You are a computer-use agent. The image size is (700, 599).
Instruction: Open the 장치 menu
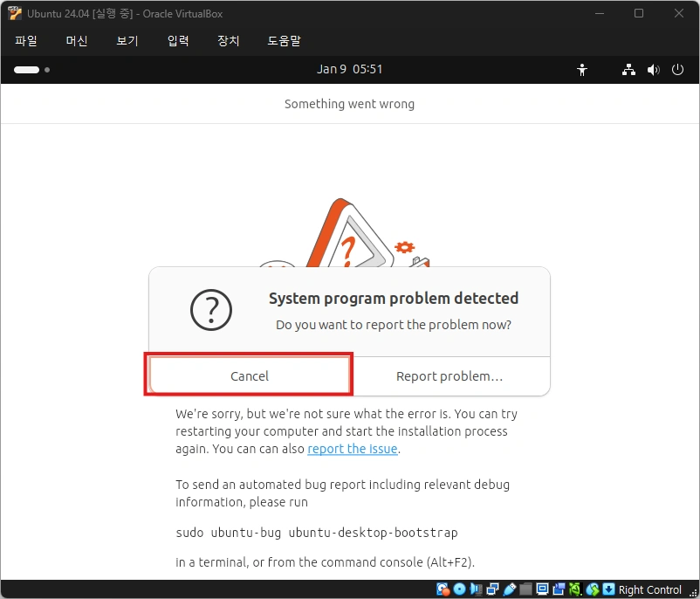click(228, 41)
